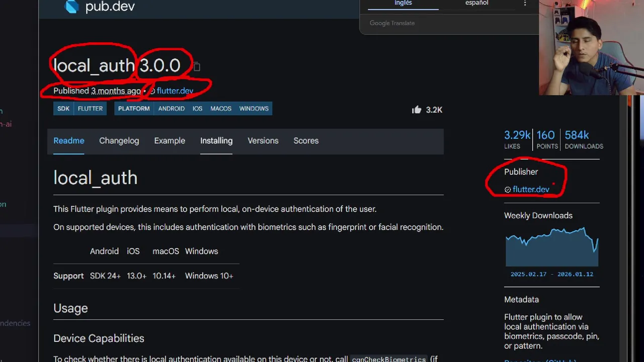
Task: Open flutter.dev link below package title
Action: [x=175, y=91]
